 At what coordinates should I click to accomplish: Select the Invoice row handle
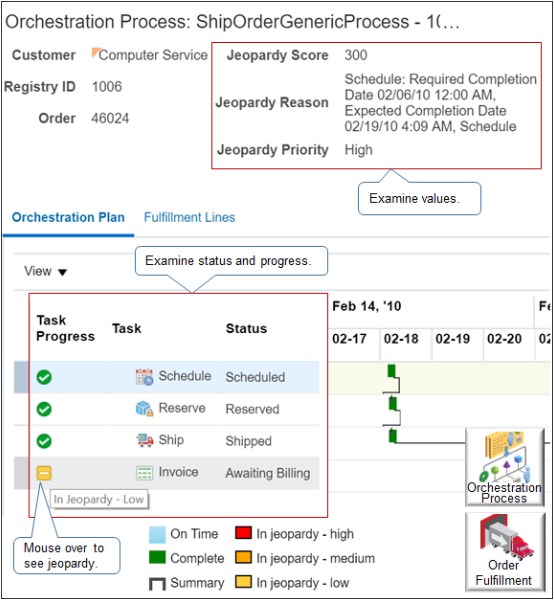pos(21,473)
